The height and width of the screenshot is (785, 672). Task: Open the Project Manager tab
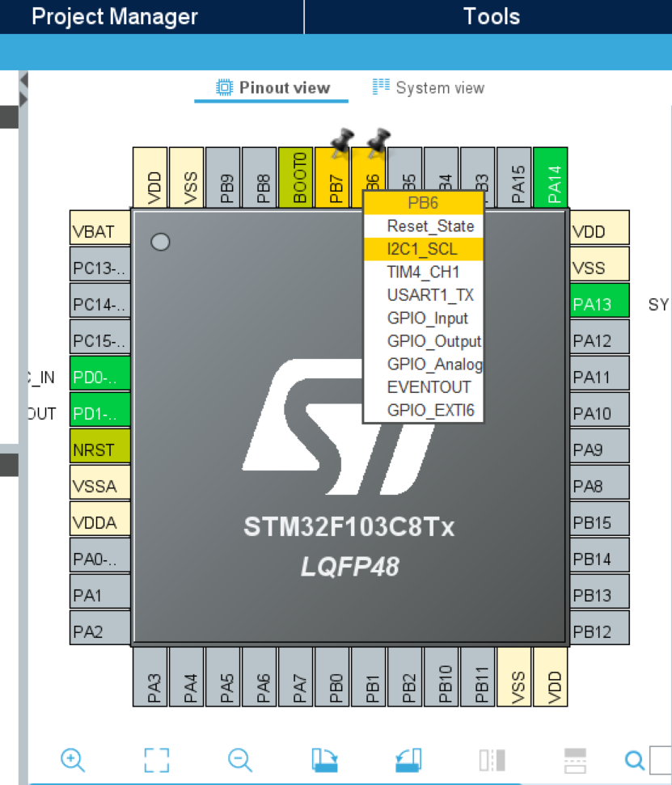[x=115, y=16]
